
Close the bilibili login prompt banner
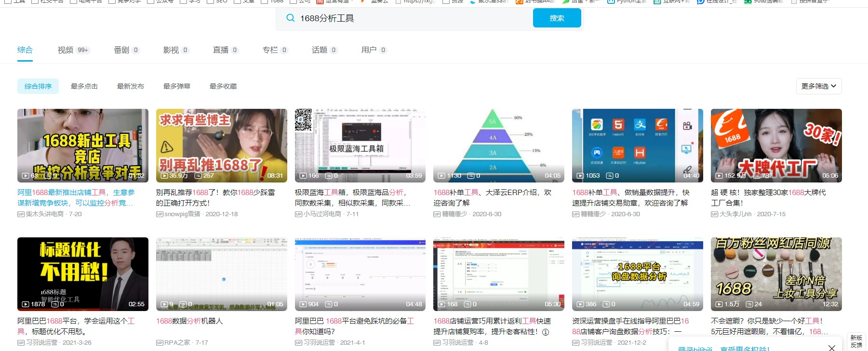pyautogui.click(x=831, y=348)
